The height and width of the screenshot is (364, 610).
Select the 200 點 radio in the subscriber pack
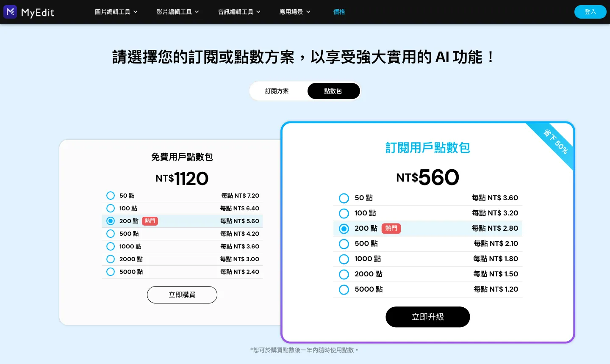(x=344, y=229)
